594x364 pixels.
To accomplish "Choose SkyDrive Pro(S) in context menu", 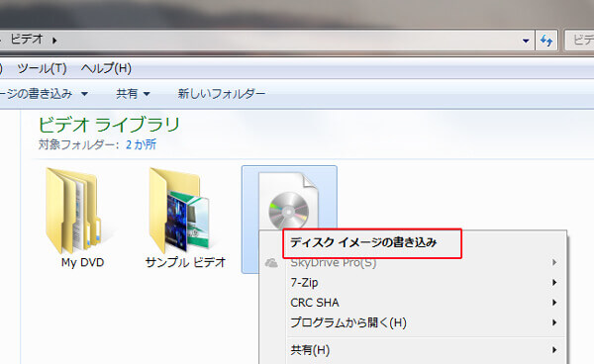I will point(413,262).
